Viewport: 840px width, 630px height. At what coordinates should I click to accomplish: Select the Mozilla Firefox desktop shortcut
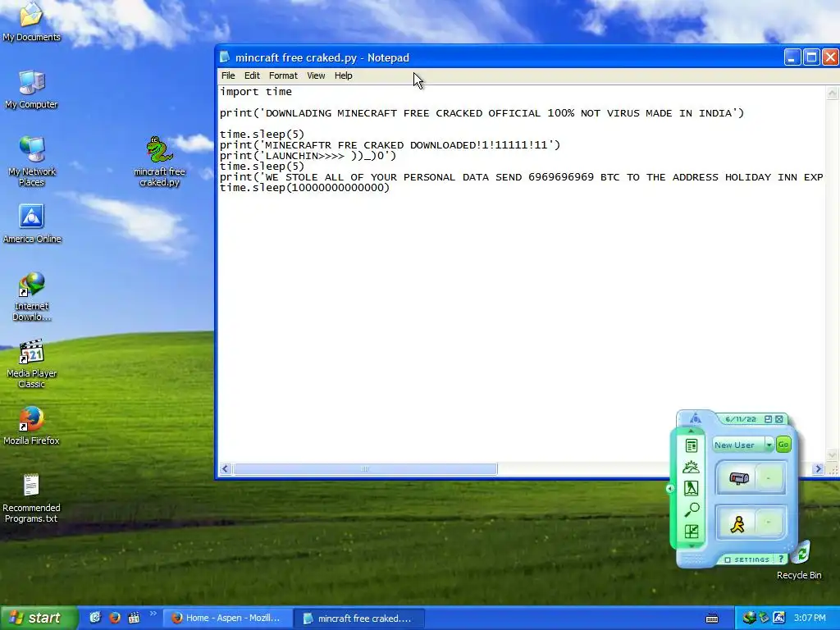[x=32, y=426]
